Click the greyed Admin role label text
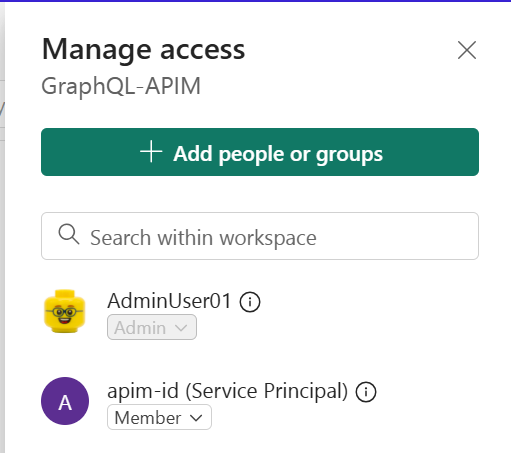511x453 pixels. [x=140, y=328]
